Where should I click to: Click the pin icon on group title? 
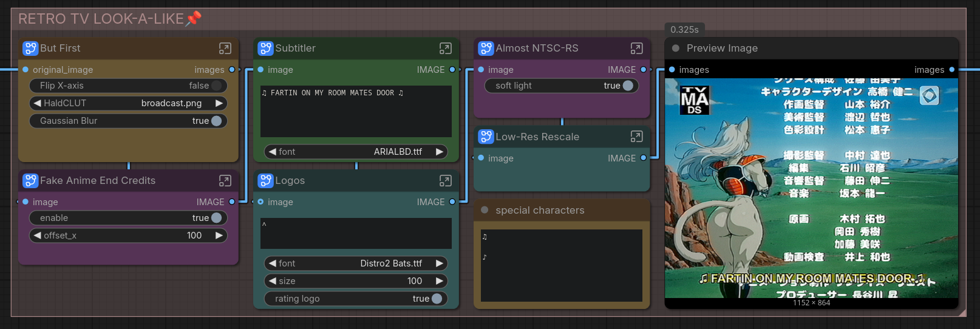194,19
